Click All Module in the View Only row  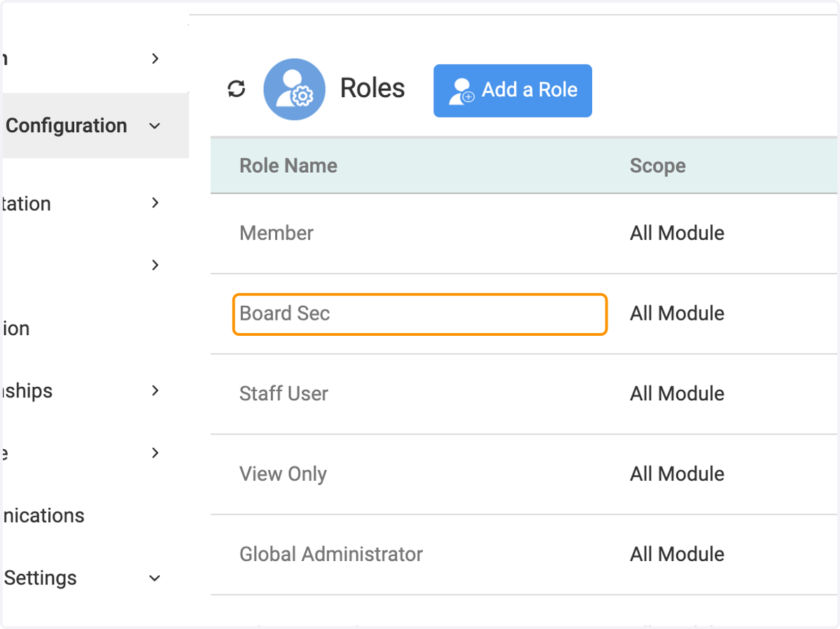click(677, 474)
